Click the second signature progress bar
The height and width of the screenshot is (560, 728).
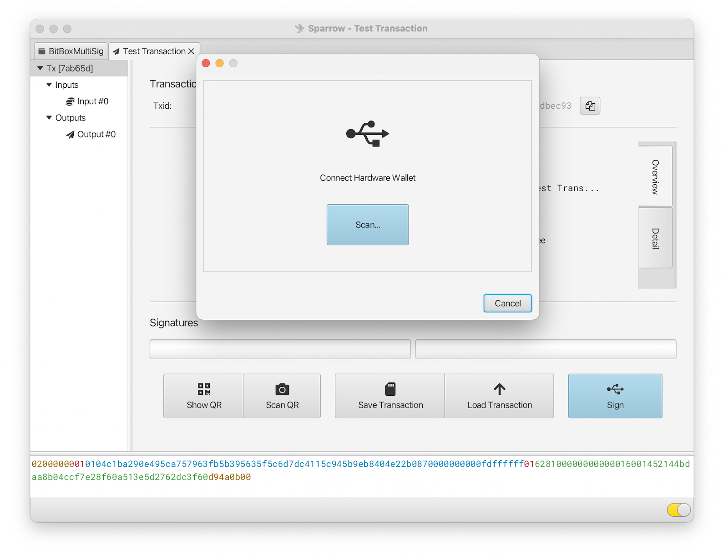point(546,349)
